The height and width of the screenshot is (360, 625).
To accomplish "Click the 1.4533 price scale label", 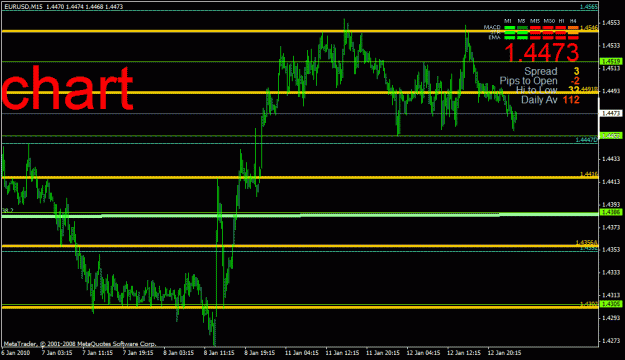I will (x=611, y=45).
